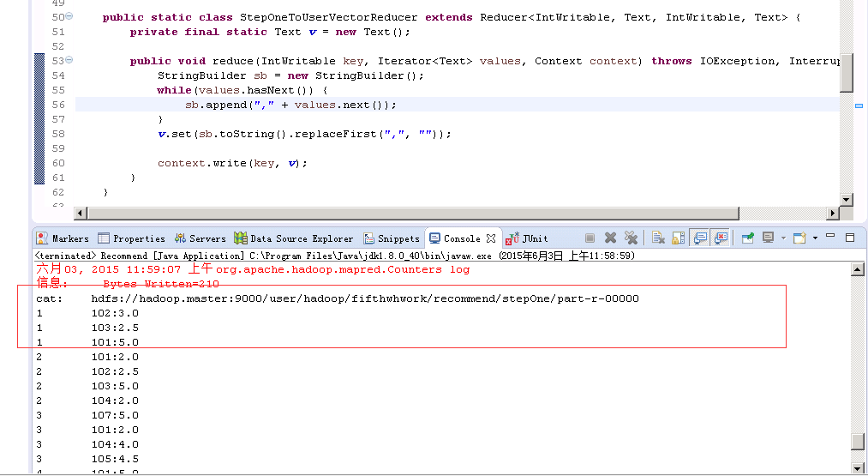Click the console scrollbar up arrow
This screenshot has width=868, height=476.
click(x=858, y=270)
